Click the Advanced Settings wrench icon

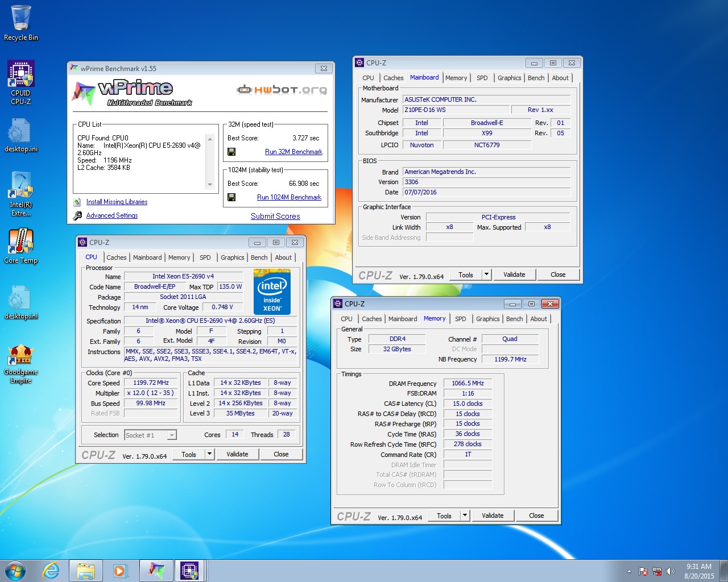click(77, 215)
